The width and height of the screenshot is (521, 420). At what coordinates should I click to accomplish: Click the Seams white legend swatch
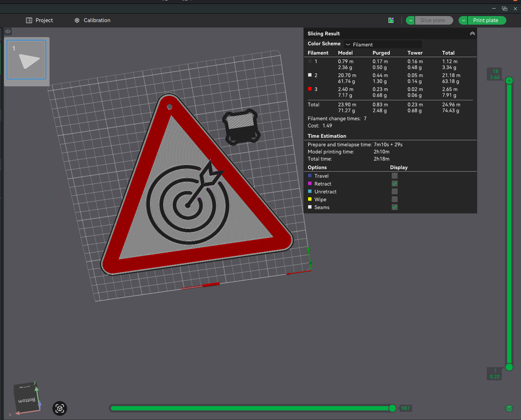point(310,207)
